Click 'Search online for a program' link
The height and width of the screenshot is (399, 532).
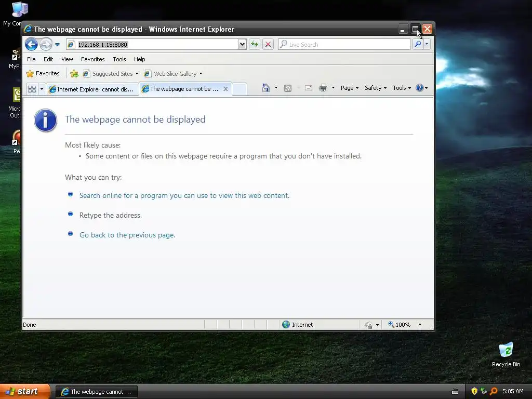184,196
